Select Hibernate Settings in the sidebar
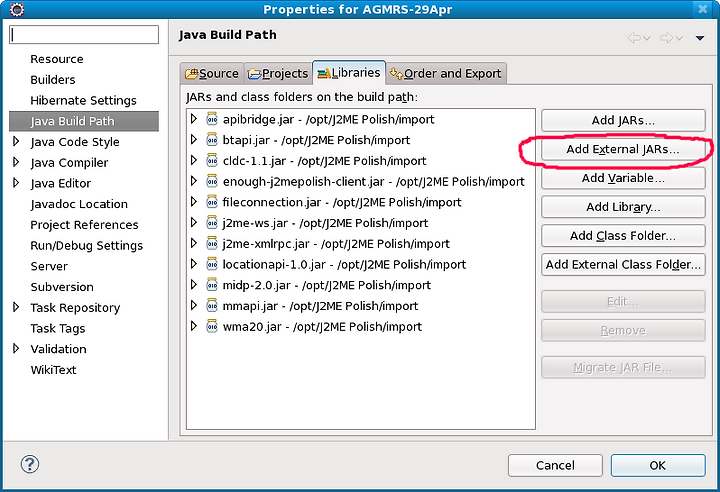 click(84, 100)
